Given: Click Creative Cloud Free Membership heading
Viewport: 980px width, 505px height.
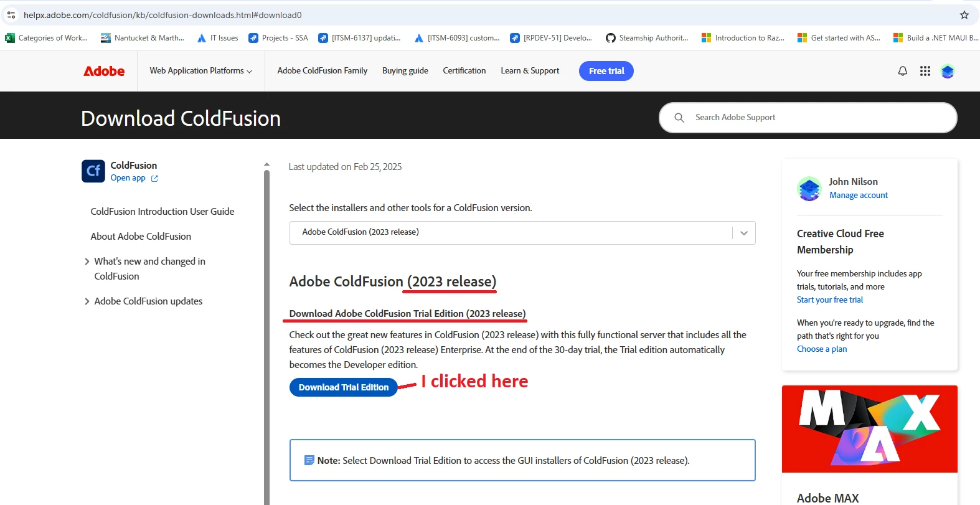Looking at the screenshot, I should click(841, 242).
